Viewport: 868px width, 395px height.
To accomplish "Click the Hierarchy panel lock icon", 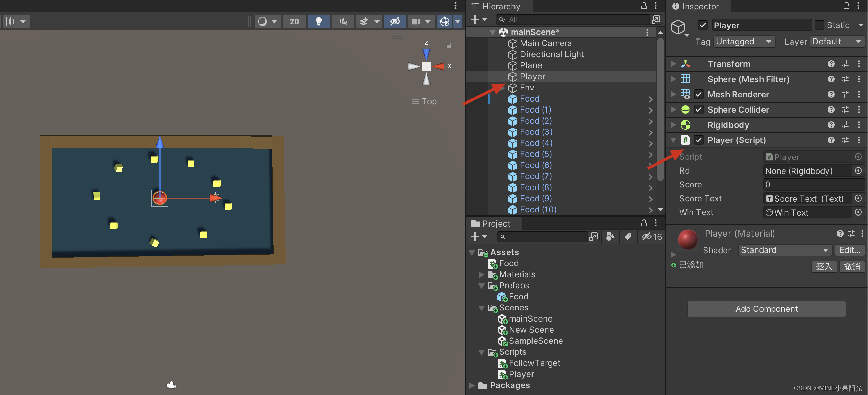I will point(644,6).
